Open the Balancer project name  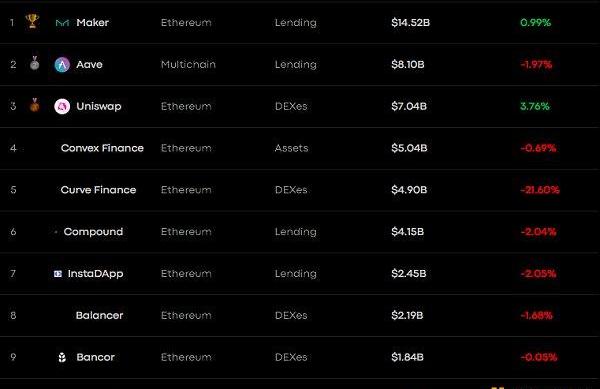coord(99,315)
